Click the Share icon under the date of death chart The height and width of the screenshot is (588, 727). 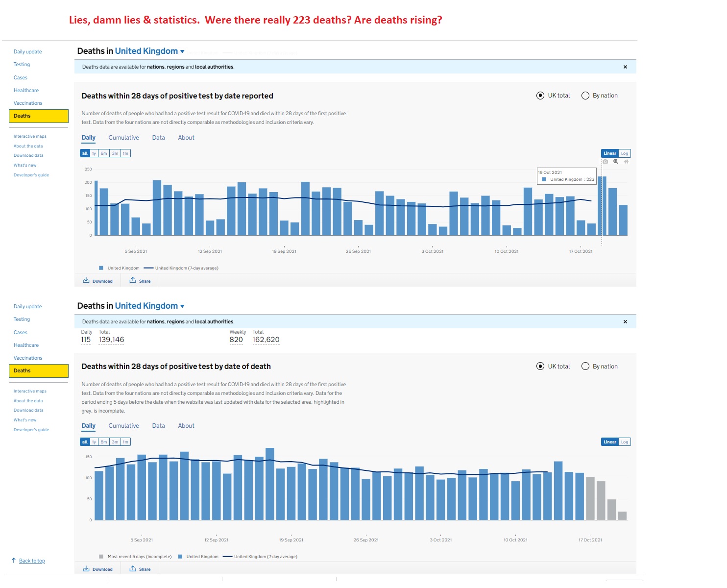pos(133,568)
